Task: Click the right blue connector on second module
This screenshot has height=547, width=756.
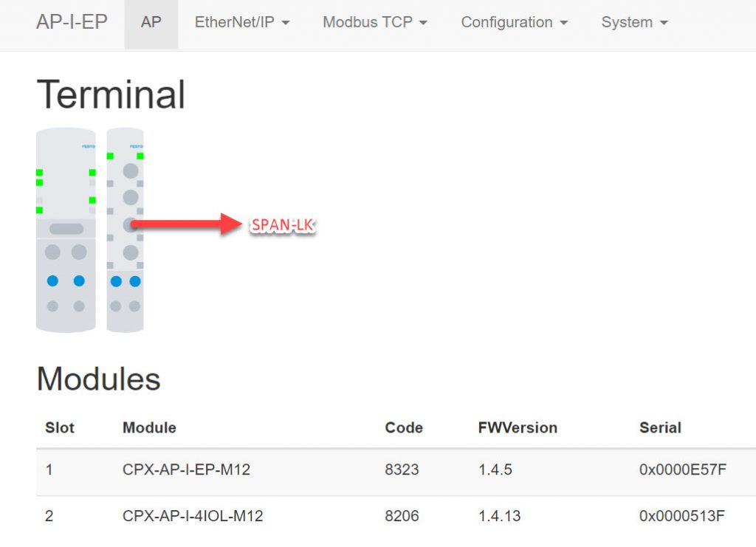Action: pyautogui.click(x=136, y=281)
